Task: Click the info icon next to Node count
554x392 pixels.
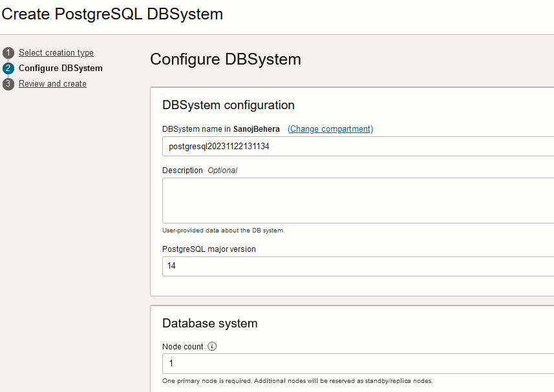Action: pos(212,346)
